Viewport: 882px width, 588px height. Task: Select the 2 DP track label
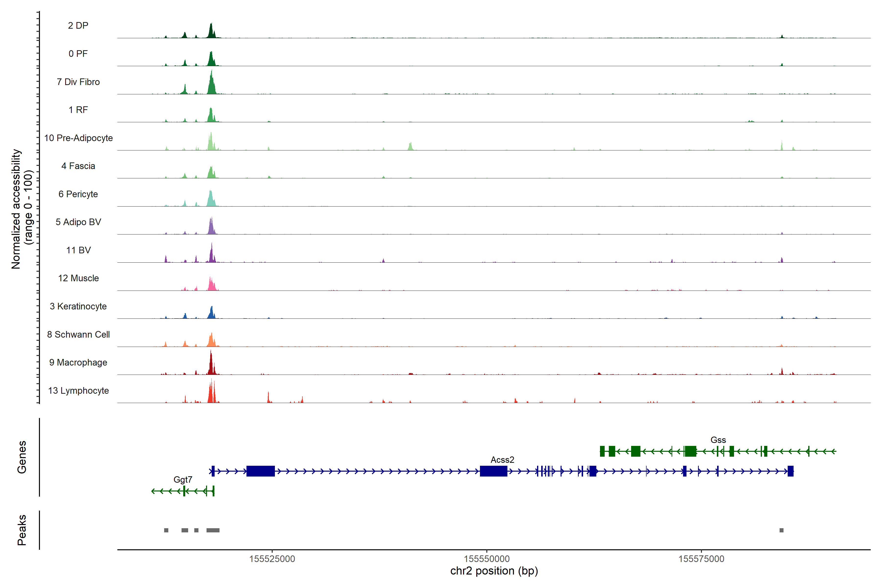(78, 25)
